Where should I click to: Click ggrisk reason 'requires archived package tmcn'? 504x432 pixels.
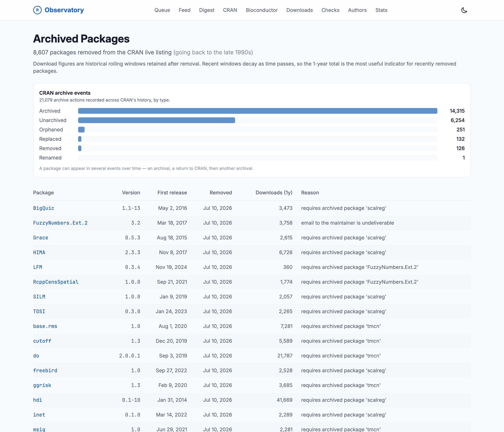[341, 385]
